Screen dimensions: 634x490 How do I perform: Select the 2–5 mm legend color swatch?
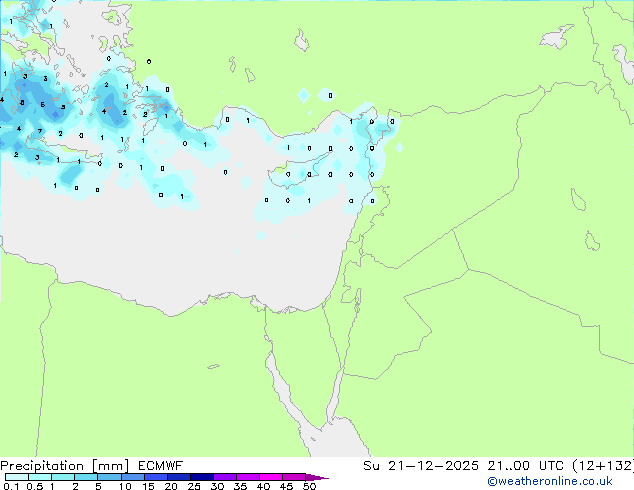(86, 477)
